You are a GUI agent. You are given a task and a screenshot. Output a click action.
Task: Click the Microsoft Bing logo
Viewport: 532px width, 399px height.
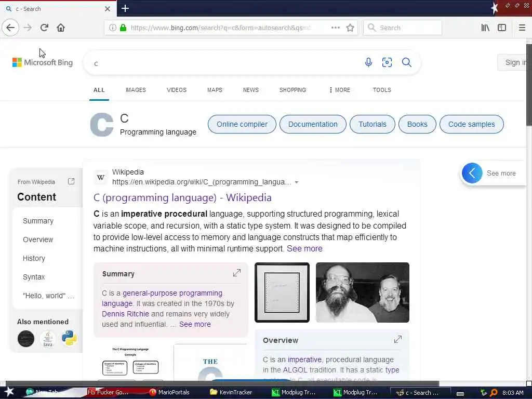[x=43, y=62]
